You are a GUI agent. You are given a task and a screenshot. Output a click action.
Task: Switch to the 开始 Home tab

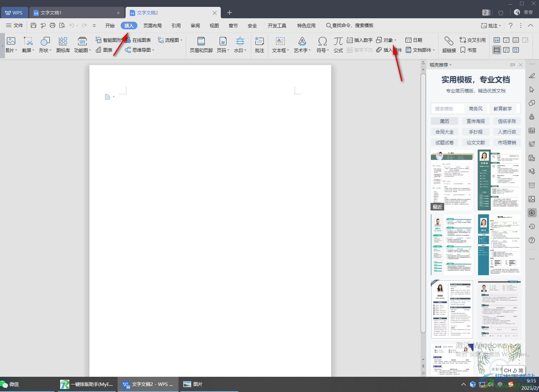tap(110, 25)
